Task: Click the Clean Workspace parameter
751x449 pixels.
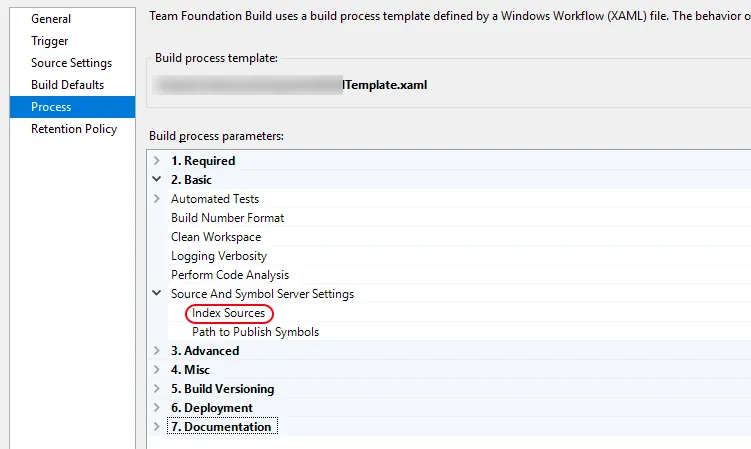Action: coord(216,237)
